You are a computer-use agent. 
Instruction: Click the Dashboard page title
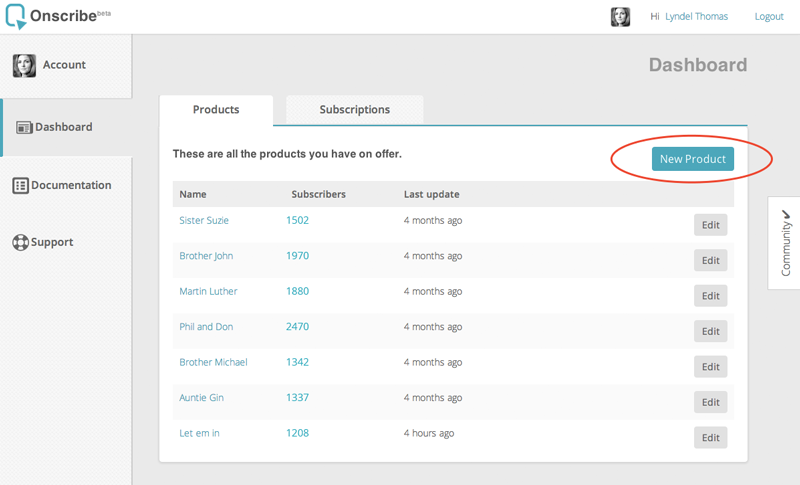pos(698,65)
